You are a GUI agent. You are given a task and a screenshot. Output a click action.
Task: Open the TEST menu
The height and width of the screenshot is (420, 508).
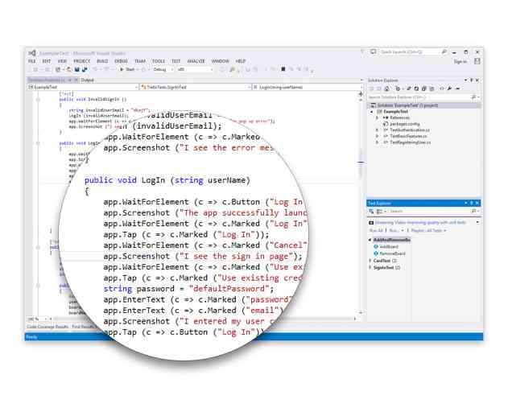coord(176,61)
